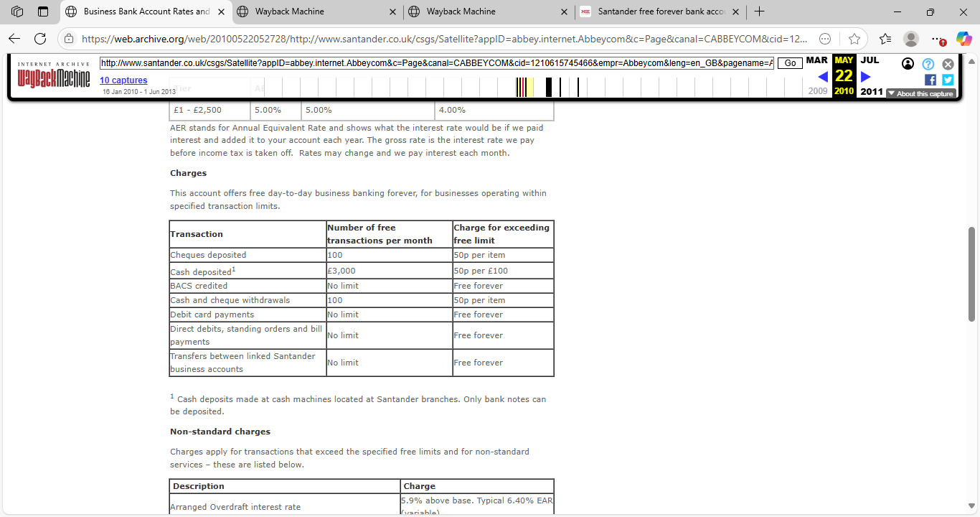
Task: Refresh the current page
Action: [40, 39]
